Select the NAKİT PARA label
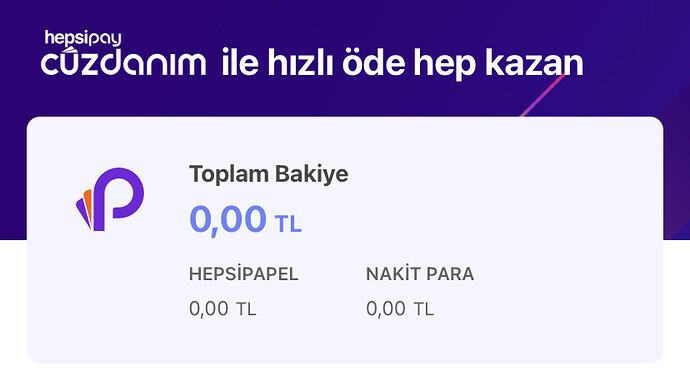 coord(420,274)
